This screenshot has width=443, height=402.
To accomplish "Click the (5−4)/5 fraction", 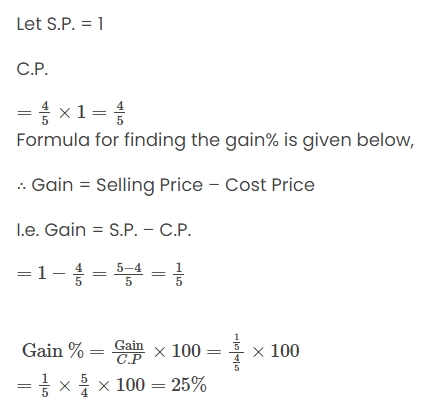I will (129, 274).
